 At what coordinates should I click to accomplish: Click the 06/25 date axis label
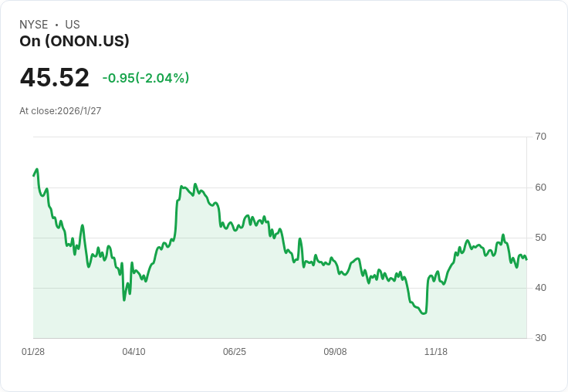click(235, 351)
